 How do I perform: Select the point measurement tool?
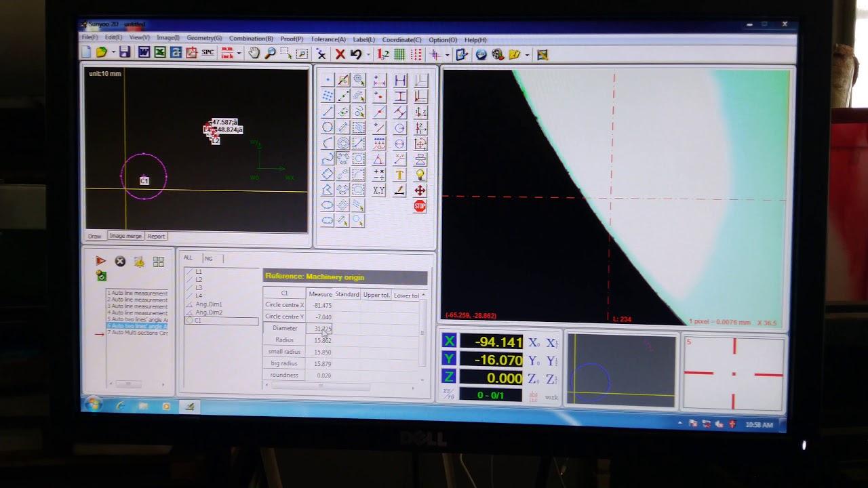327,80
